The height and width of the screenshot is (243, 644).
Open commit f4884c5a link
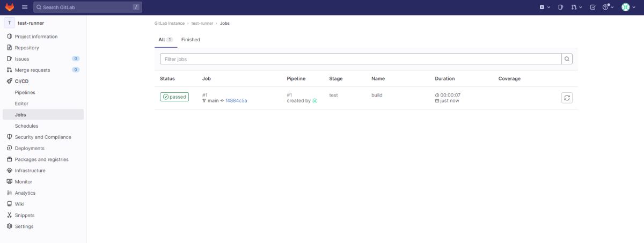coord(236,101)
